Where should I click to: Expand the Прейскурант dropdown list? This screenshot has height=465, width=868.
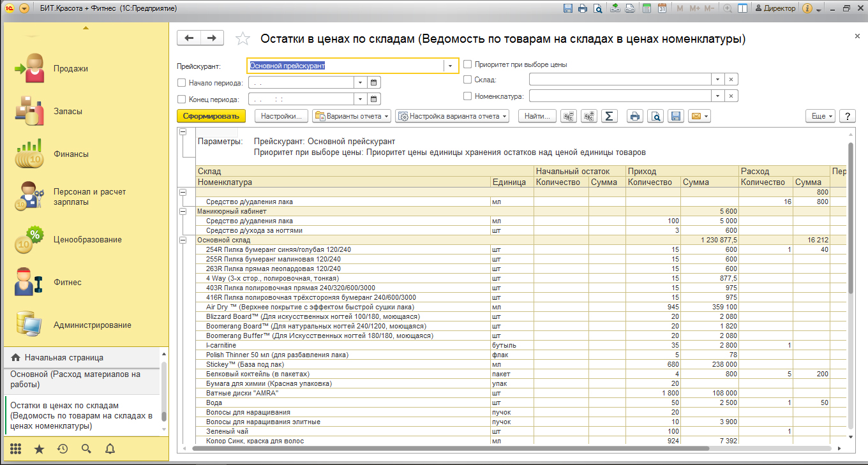click(450, 66)
